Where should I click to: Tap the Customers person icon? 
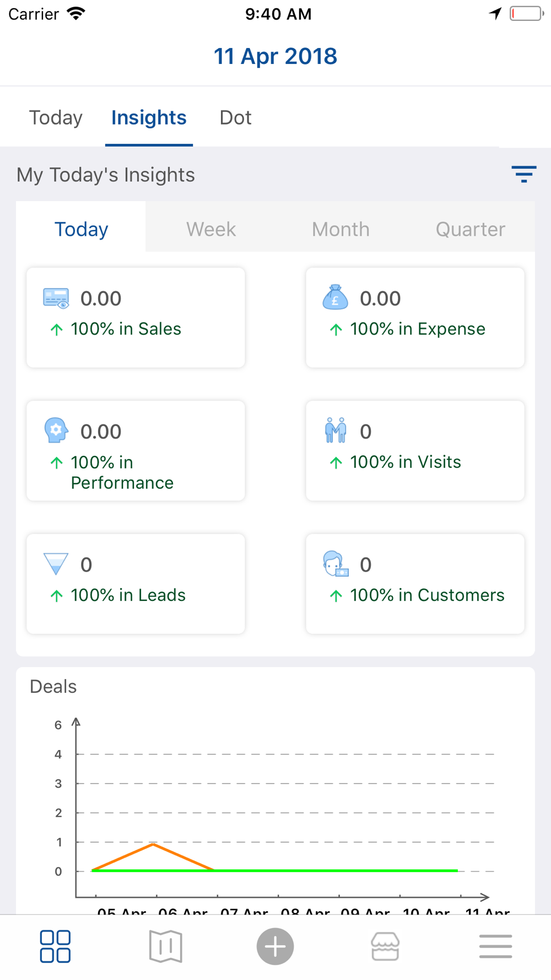click(335, 564)
